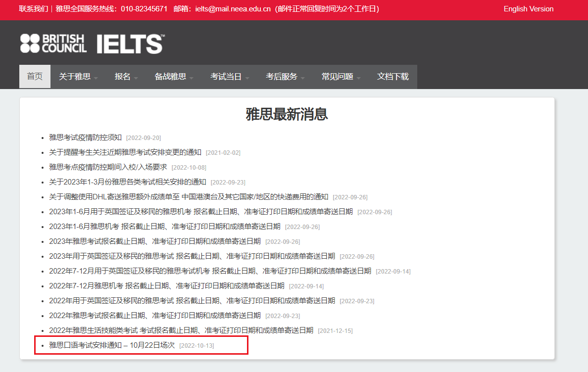Expand the arrow beside 考后服务
The image size is (588, 372).
[x=302, y=78]
